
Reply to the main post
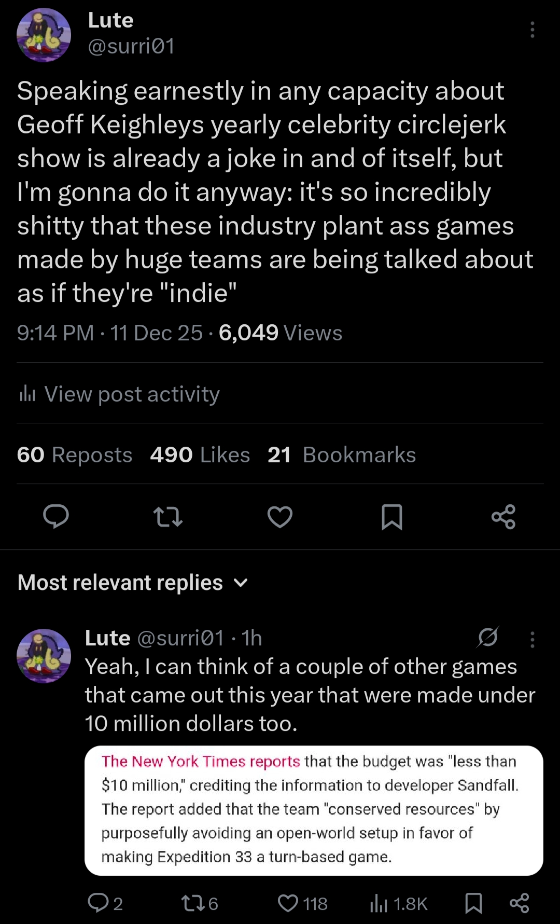click(x=56, y=517)
